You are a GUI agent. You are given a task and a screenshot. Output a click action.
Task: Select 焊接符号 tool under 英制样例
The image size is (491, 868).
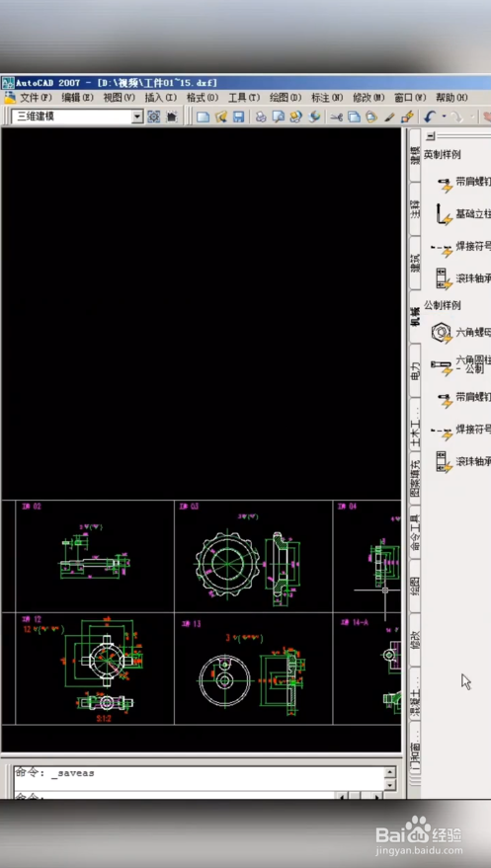point(462,247)
